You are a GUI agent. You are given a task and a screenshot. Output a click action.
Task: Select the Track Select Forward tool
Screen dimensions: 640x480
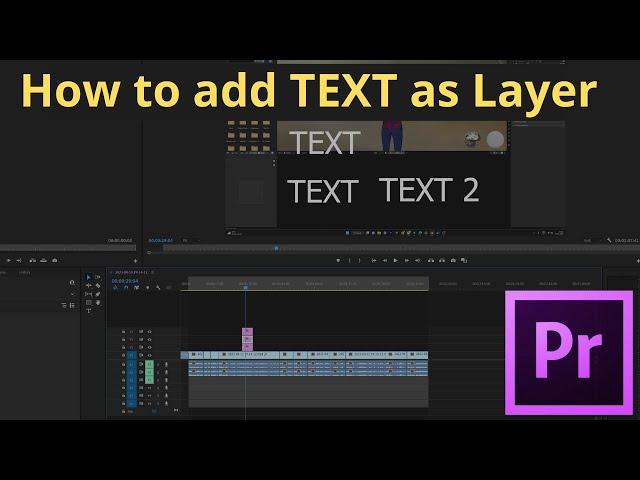point(98,277)
